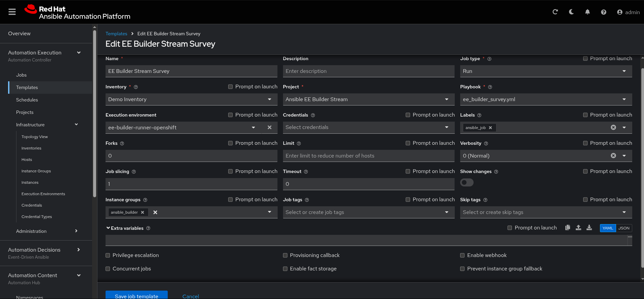Switch theme with the moon icon
The image size is (644, 299).
pos(571,12)
